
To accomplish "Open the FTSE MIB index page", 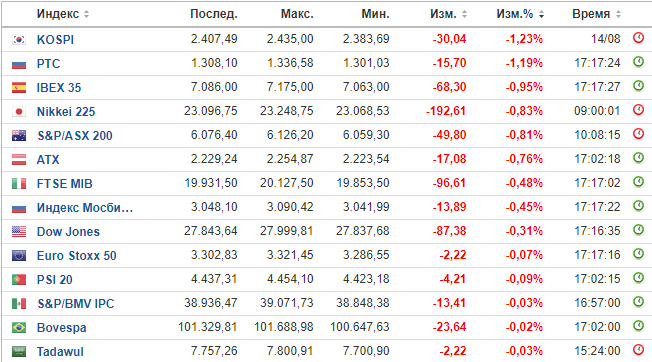I will [64, 183].
